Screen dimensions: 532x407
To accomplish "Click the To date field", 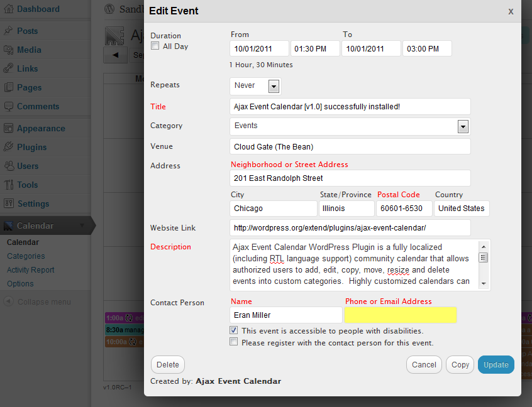I will coord(371,48).
